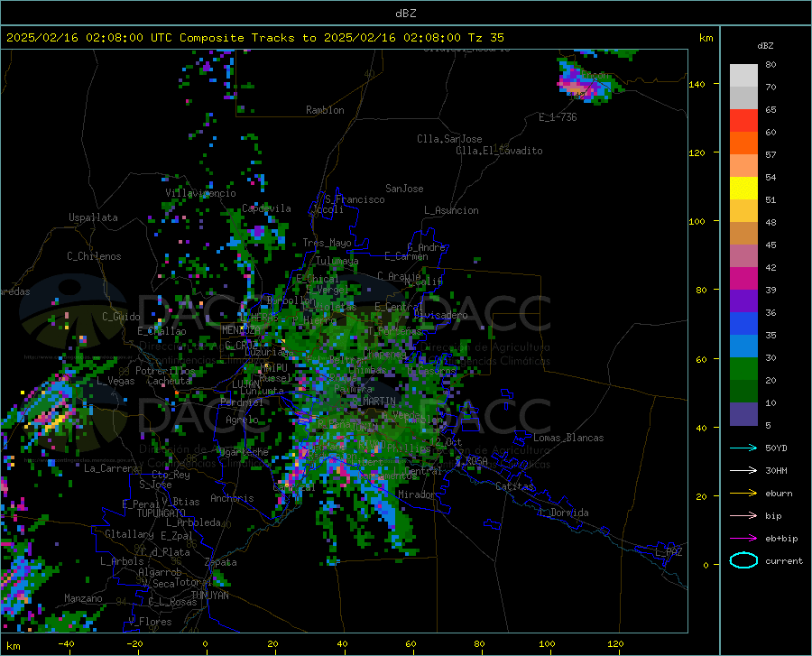Click the '120' horizontal axis tick label
Image resolution: width=812 pixels, height=656 pixels.
(615, 643)
